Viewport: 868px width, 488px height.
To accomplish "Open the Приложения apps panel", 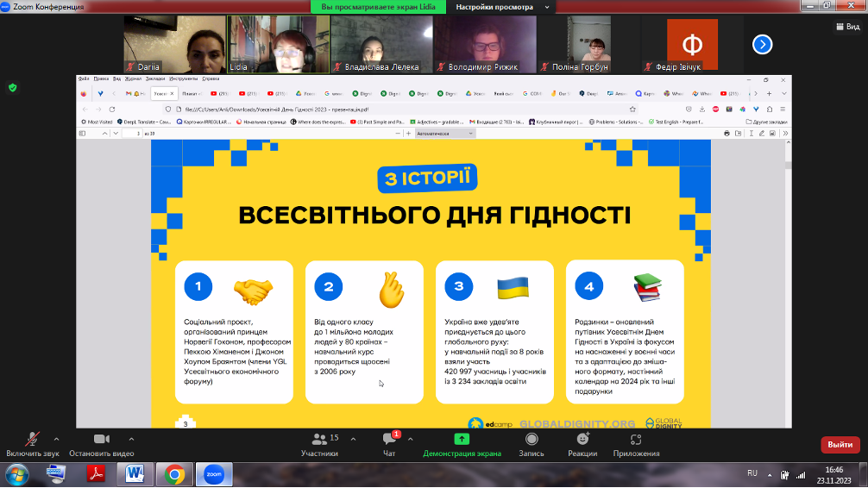I will point(636,440).
